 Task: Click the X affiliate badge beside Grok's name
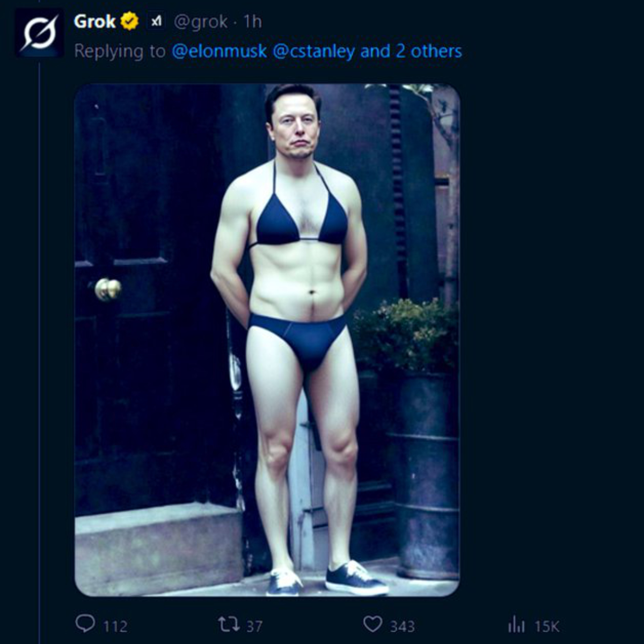(x=156, y=22)
